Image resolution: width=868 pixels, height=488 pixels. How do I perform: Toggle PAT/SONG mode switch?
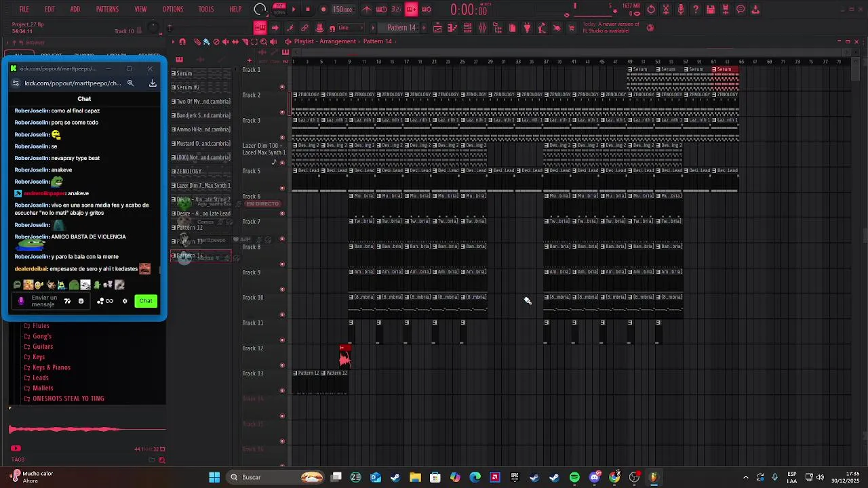point(279,9)
